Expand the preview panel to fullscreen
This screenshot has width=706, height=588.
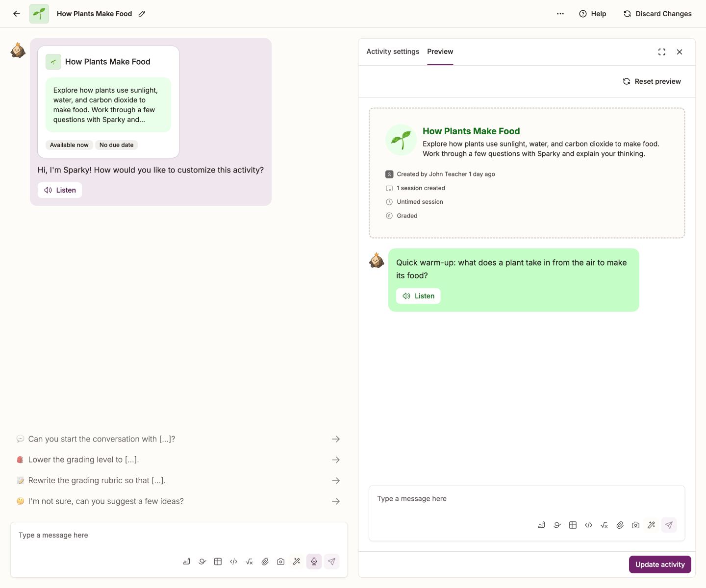coord(662,52)
